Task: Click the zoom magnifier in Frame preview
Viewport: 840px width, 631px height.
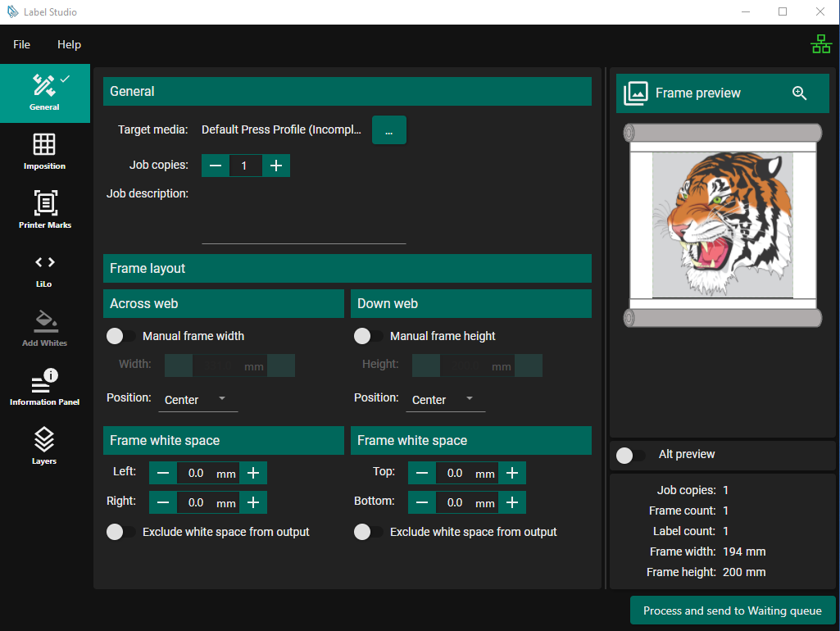Action: tap(800, 93)
